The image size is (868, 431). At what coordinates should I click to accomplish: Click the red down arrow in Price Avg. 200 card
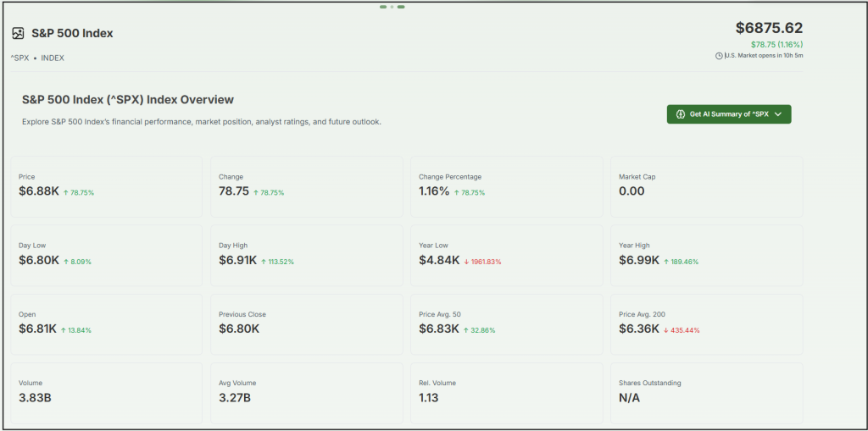point(666,330)
